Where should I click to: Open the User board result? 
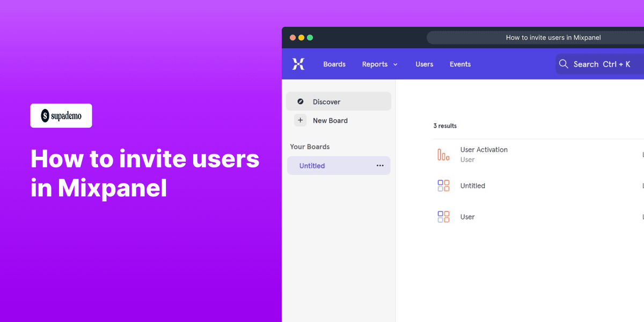[467, 216]
